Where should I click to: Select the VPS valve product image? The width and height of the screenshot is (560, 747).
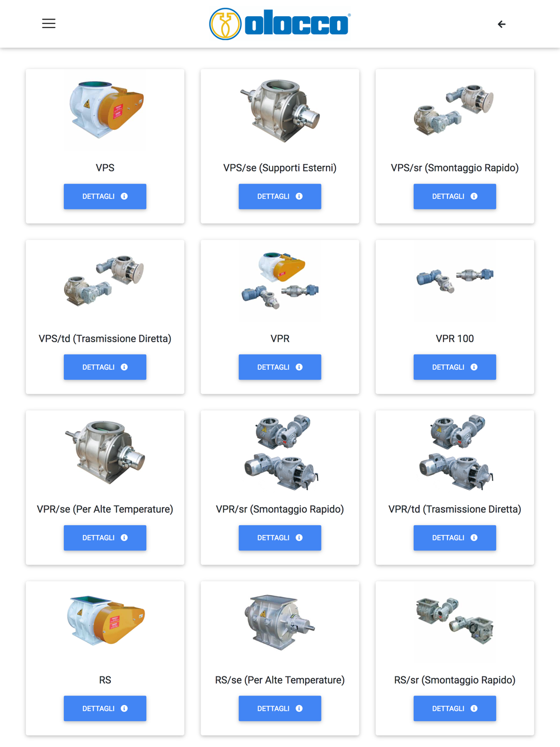[x=105, y=110]
